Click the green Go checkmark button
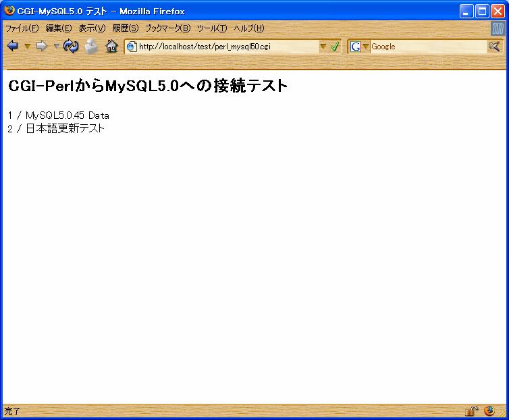509x420 pixels. point(335,47)
